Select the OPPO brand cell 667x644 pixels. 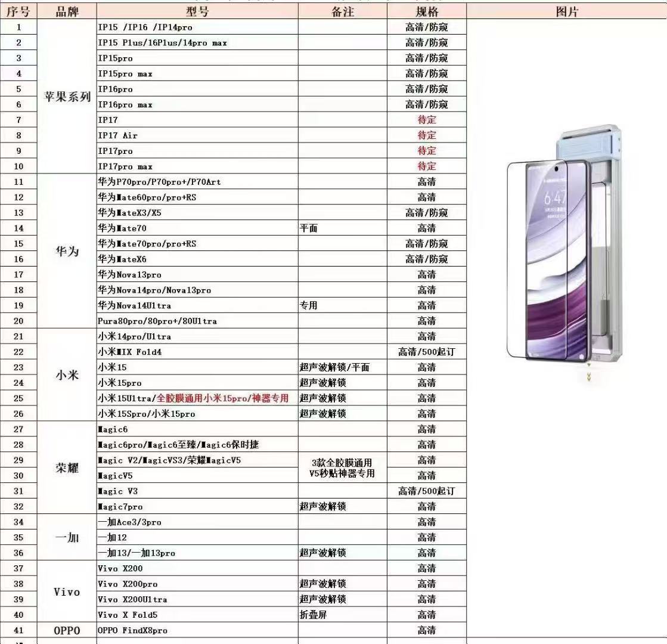pyautogui.click(x=67, y=630)
